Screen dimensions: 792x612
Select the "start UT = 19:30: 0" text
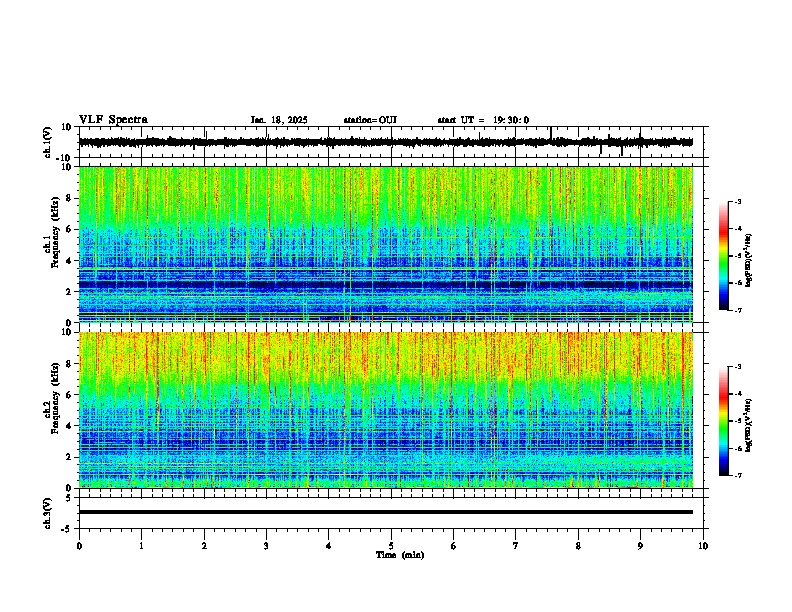pos(483,120)
